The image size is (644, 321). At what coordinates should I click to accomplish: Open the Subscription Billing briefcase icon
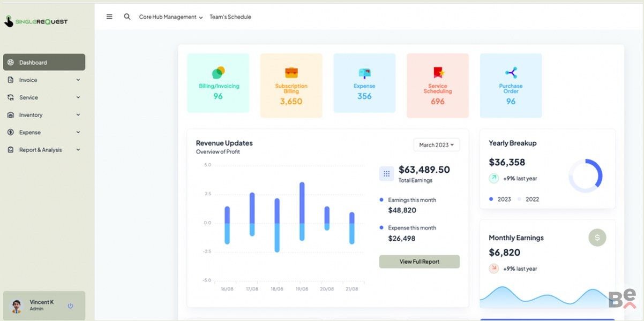tap(291, 73)
